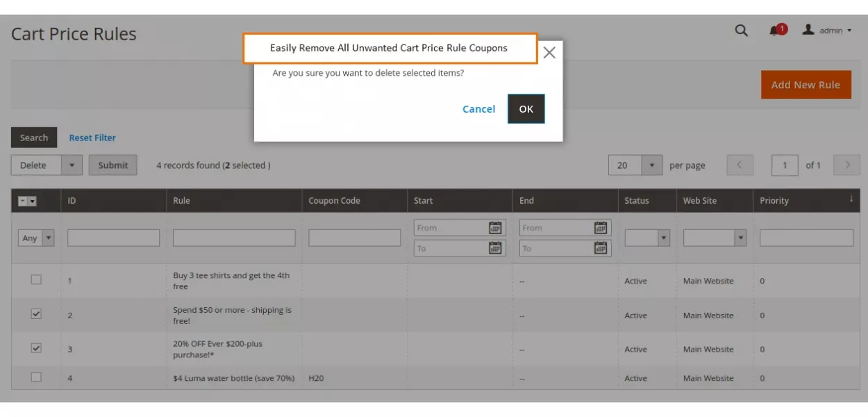Screen dimensions: 868x417
Task: Open End date From calendar picker
Action: click(x=601, y=228)
